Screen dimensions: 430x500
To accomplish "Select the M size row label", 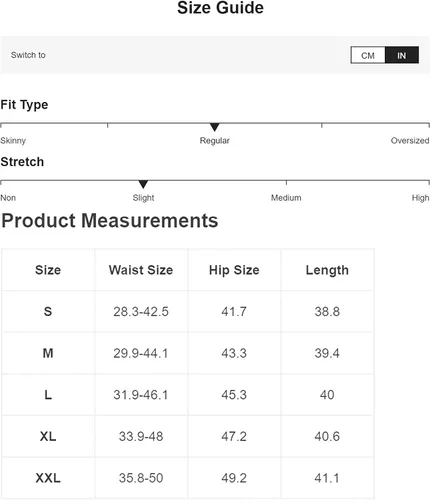I will [48, 353].
